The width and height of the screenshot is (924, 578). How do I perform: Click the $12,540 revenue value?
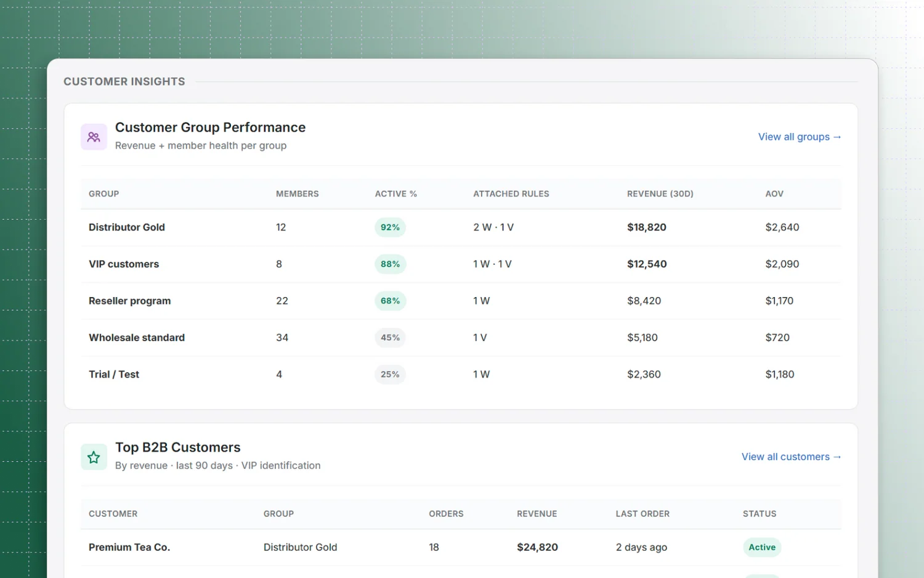[x=647, y=264]
